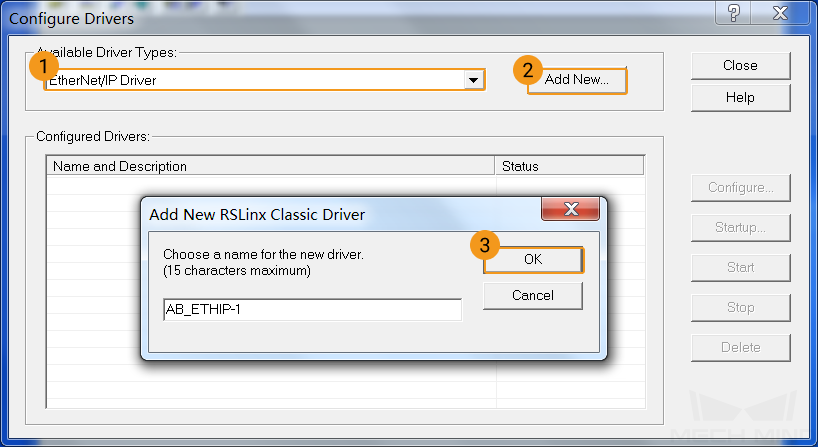Close the Configure Drivers window via X icon
Viewport: 818px width, 447px height.
pos(780,13)
